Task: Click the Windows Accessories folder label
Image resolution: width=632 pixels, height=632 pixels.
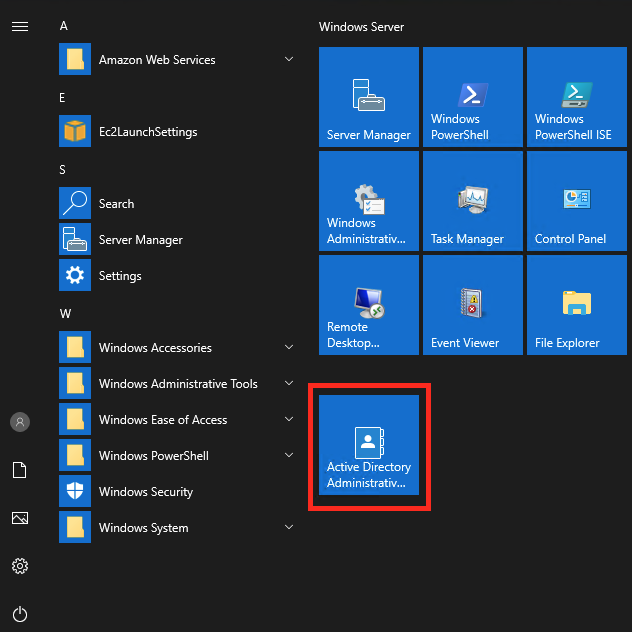Action: tap(155, 347)
